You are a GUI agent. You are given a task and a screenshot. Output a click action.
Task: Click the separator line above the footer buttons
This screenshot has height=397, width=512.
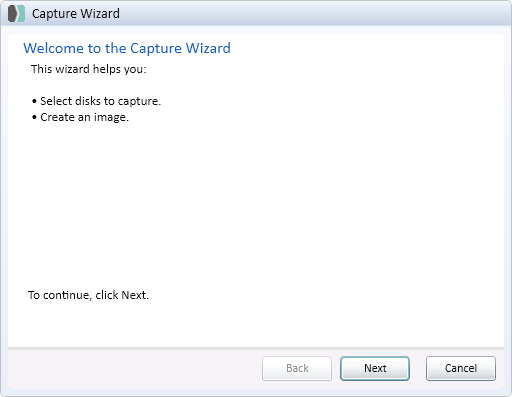[256, 348]
